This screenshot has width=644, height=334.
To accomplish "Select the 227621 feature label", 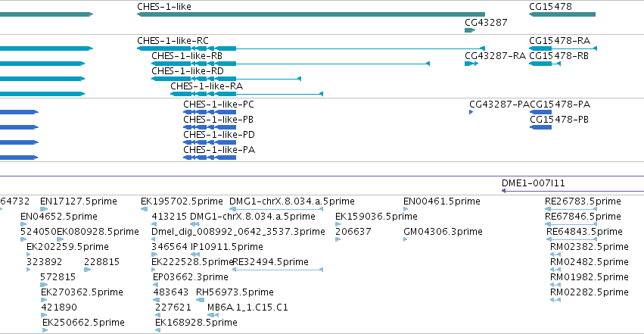I will point(173,307).
